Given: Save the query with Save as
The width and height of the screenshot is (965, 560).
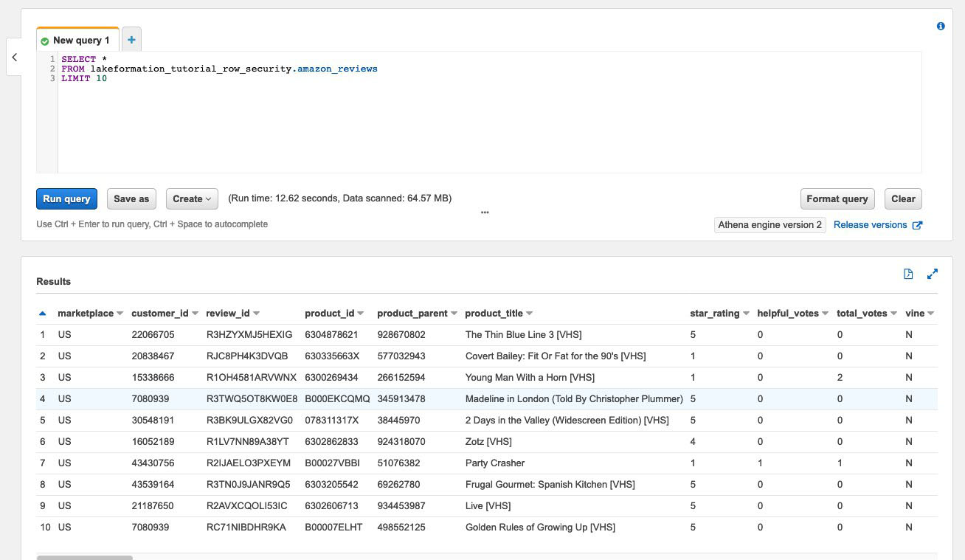Looking at the screenshot, I should pos(131,198).
